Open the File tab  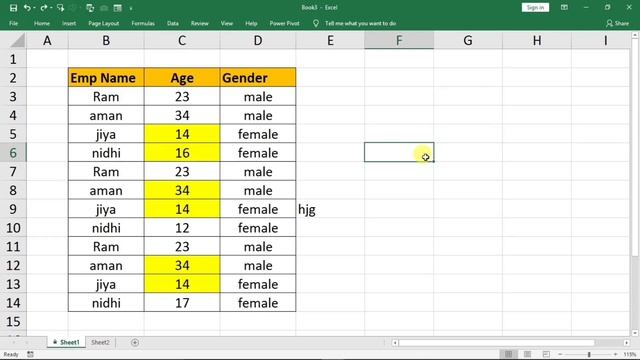click(13, 24)
